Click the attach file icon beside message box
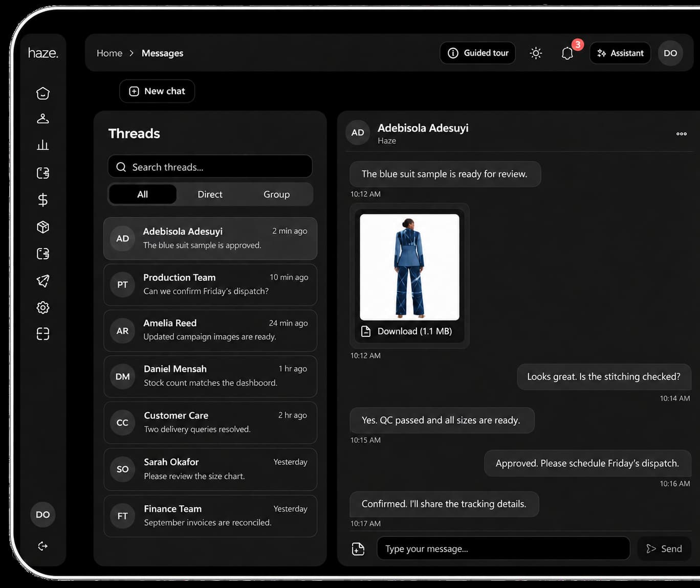Viewport: 700px width, 588px height. coord(358,549)
